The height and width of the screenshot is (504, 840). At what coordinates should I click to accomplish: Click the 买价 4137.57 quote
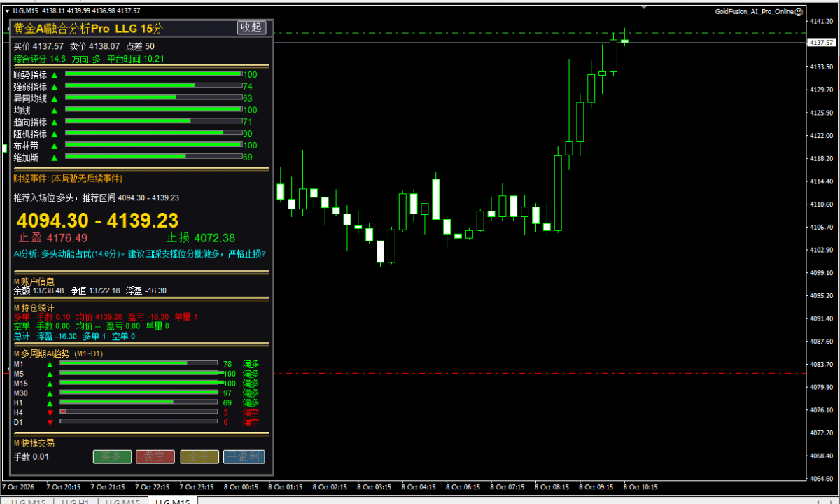[38, 46]
